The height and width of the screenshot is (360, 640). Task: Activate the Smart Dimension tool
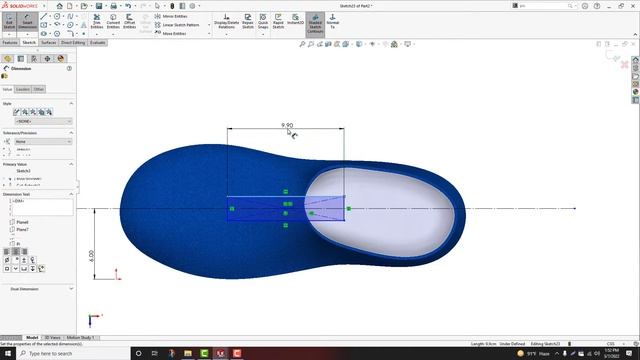[x=27, y=21]
